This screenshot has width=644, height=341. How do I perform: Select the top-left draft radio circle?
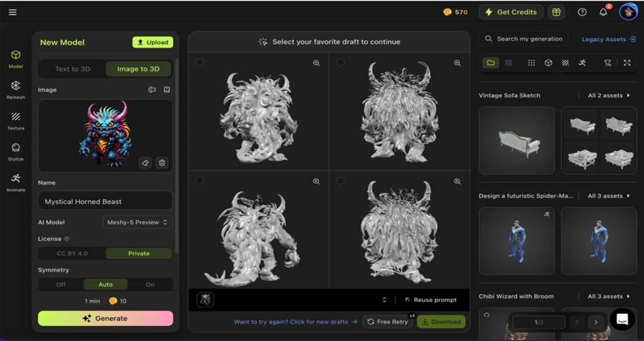coord(199,63)
